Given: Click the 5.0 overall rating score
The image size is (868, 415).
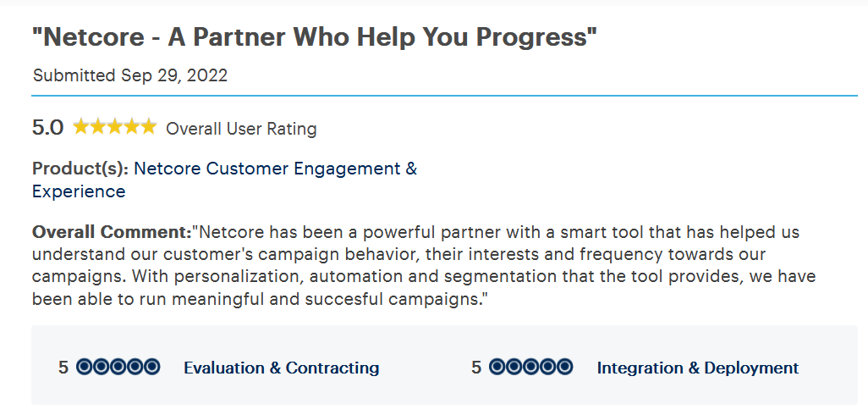Looking at the screenshot, I should [x=47, y=128].
